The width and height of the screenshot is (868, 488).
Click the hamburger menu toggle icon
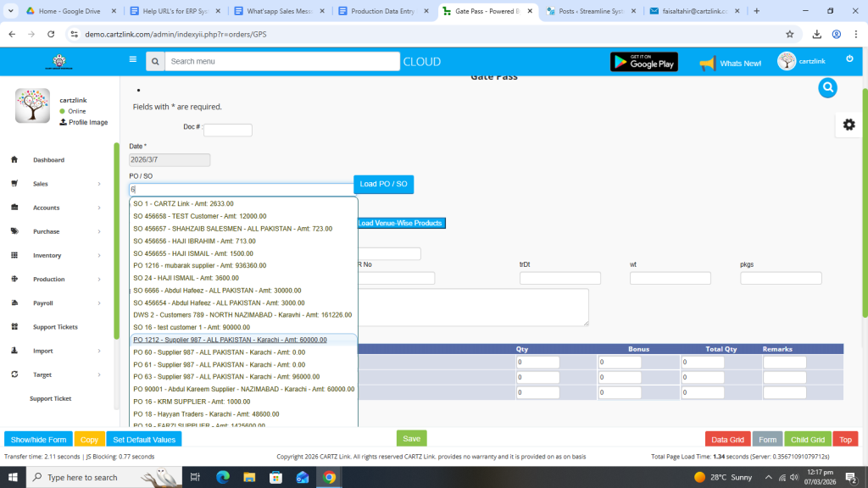(132, 60)
